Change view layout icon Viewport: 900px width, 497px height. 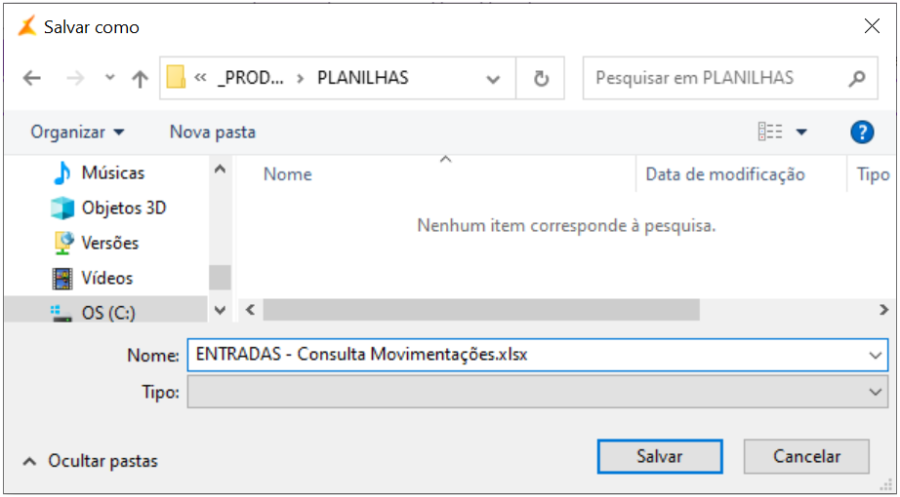(770, 132)
